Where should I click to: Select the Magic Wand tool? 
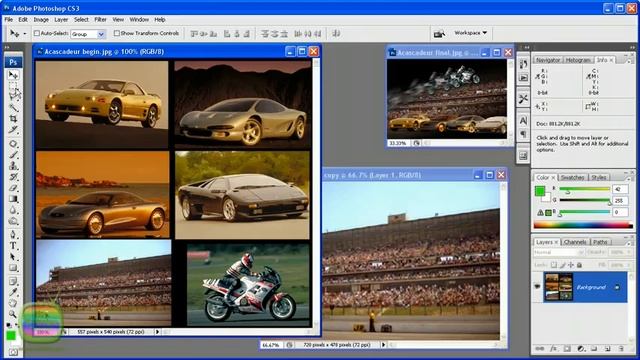coord(13,107)
